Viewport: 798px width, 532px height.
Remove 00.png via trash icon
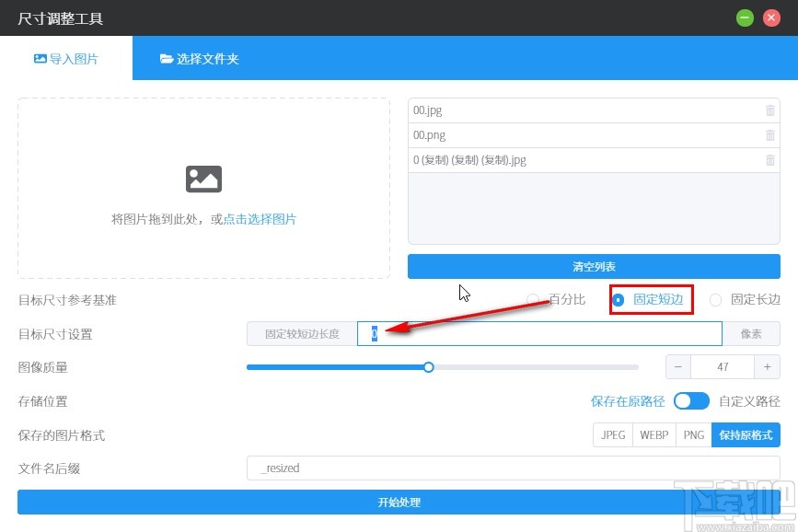coord(770,135)
